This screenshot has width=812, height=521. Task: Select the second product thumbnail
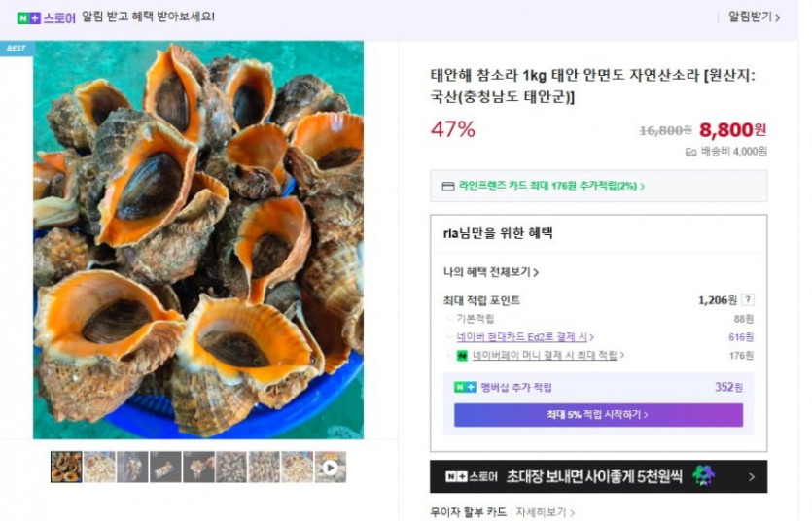99,467
